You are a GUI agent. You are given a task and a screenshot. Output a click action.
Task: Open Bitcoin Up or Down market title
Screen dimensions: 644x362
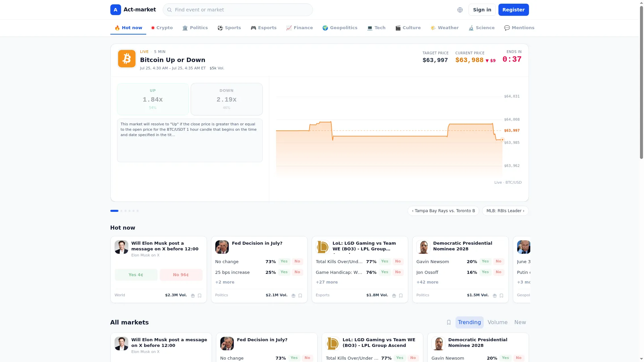coord(172,60)
